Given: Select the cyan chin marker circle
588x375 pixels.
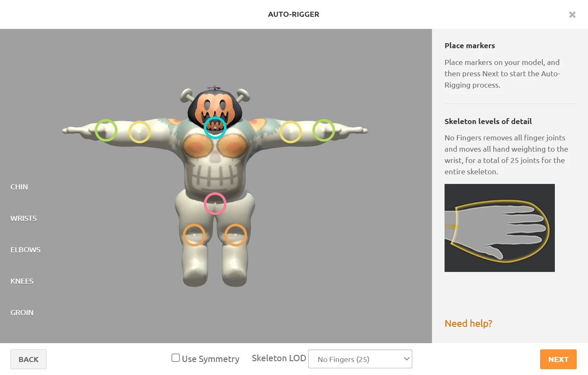Looking at the screenshot, I should [x=215, y=127].
